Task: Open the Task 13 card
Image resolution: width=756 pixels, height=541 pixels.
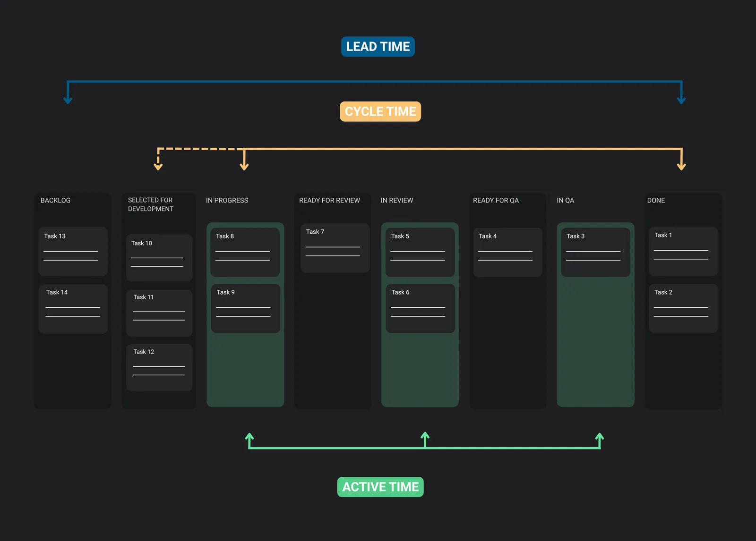Action: 73,251
